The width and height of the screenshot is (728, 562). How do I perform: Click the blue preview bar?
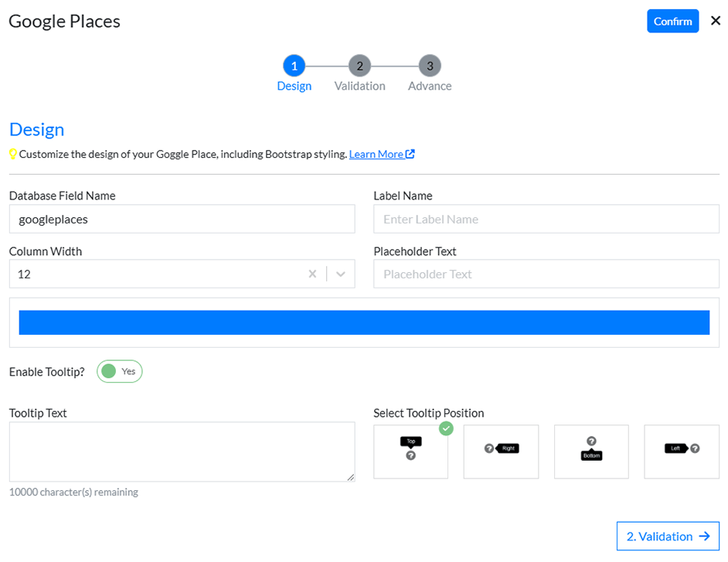[x=364, y=322]
